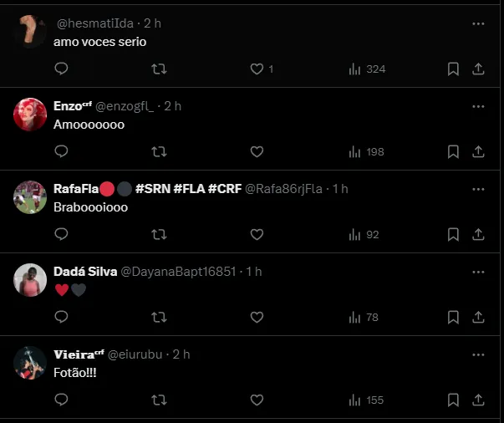
Task: Open more options for Vieira's tweet
Action: pyautogui.click(x=478, y=354)
